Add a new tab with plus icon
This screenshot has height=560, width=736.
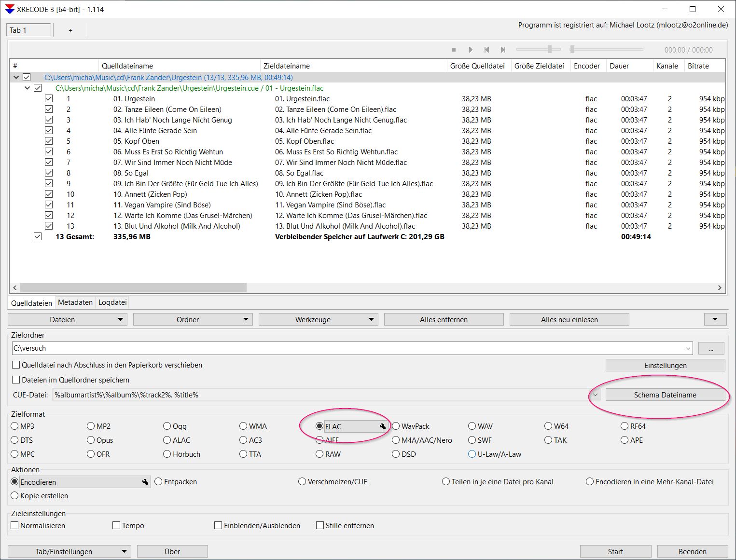[x=70, y=30]
